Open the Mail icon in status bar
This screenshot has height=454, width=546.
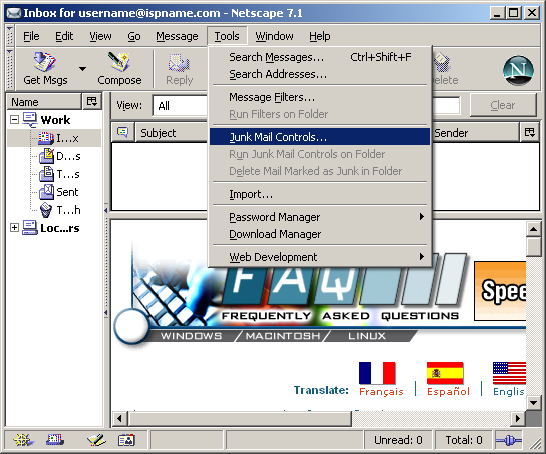coord(55,440)
